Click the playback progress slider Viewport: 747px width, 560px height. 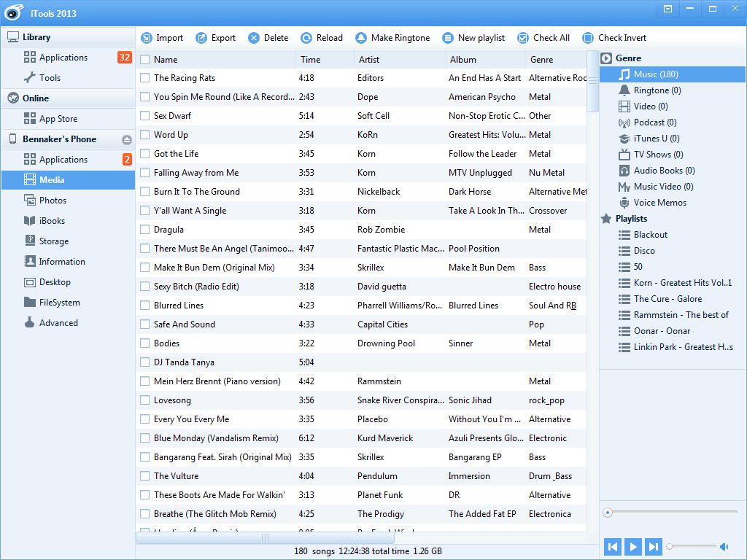click(x=670, y=513)
